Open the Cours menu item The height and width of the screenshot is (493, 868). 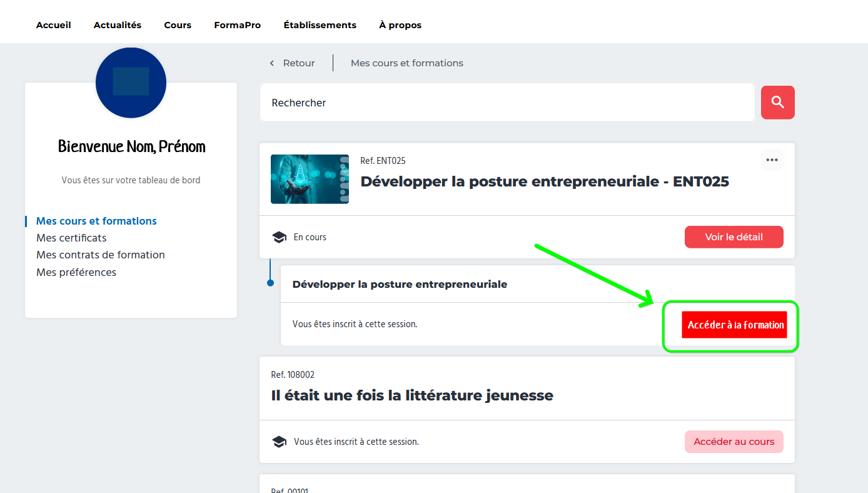pos(178,25)
